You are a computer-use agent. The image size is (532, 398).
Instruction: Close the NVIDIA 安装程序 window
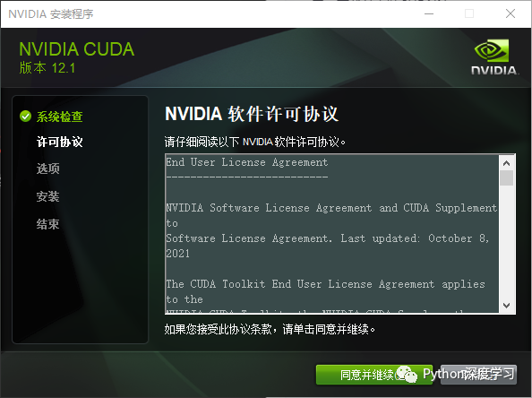tap(511, 14)
